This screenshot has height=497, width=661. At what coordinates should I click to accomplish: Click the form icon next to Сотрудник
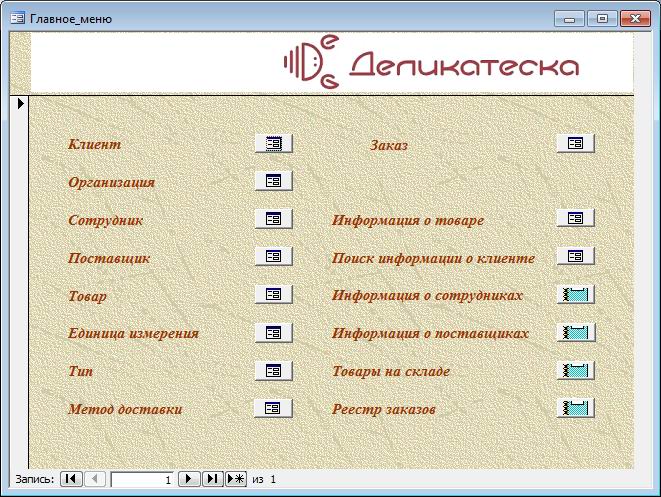point(273,218)
